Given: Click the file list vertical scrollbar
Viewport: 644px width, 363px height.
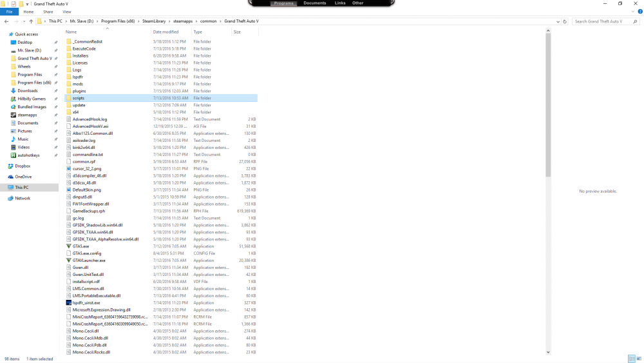Looking at the screenshot, I should coord(548,105).
